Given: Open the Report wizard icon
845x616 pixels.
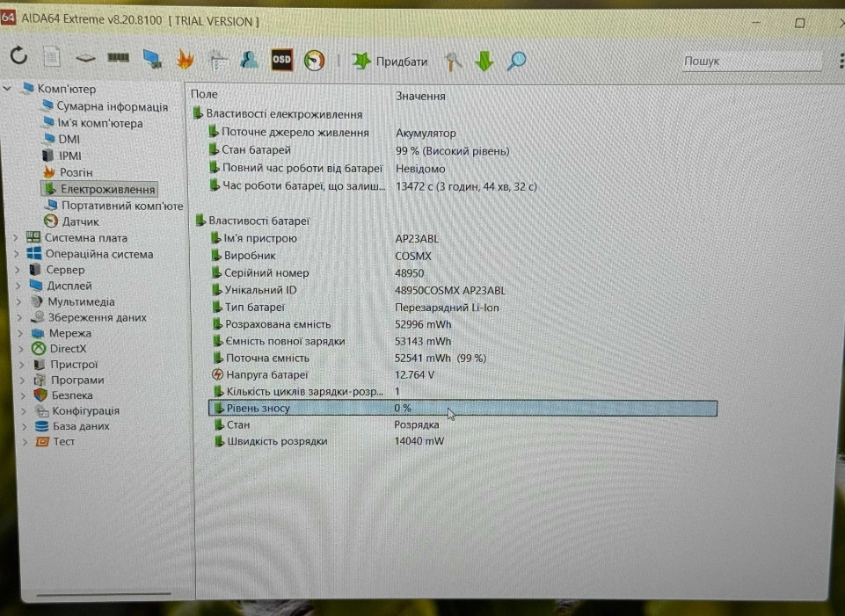Looking at the screenshot, I should (51, 60).
